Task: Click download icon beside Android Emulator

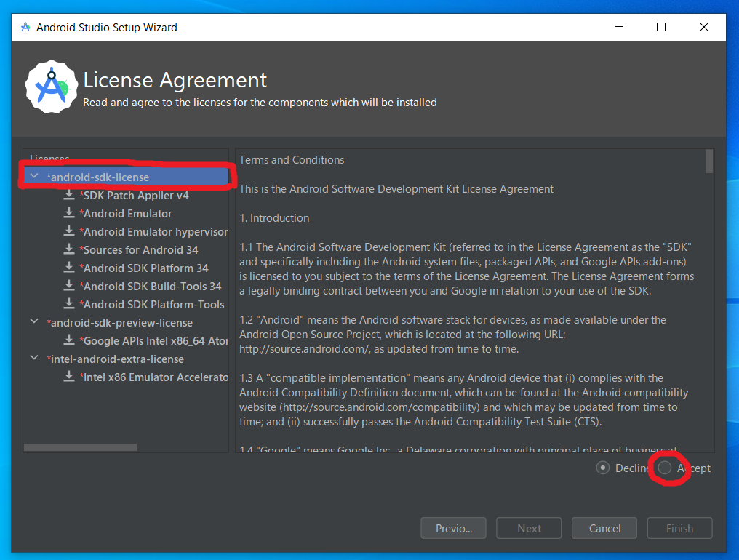Action: pos(69,213)
